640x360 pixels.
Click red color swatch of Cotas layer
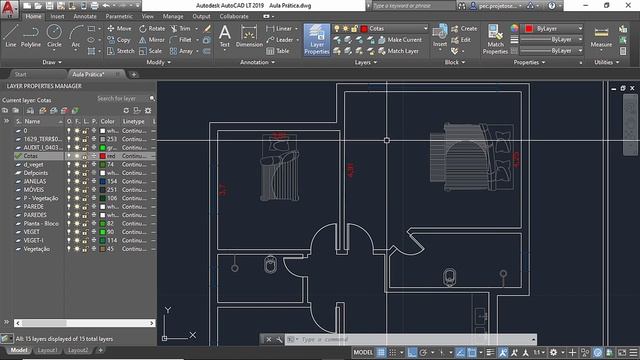103,156
